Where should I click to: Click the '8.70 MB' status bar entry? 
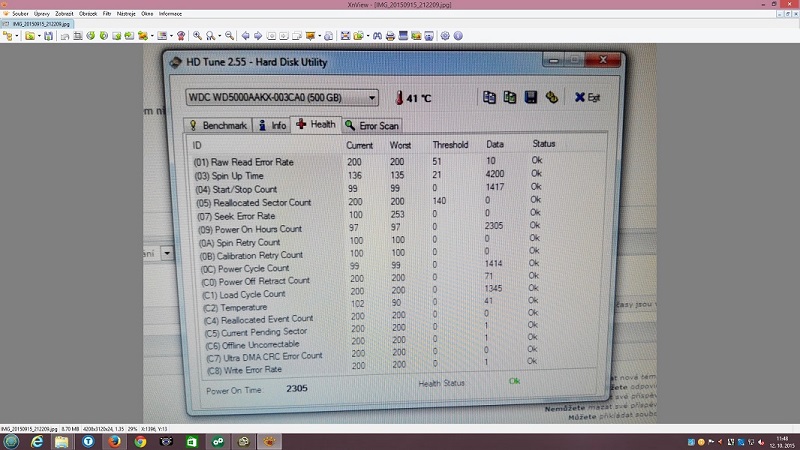pyautogui.click(x=70, y=429)
